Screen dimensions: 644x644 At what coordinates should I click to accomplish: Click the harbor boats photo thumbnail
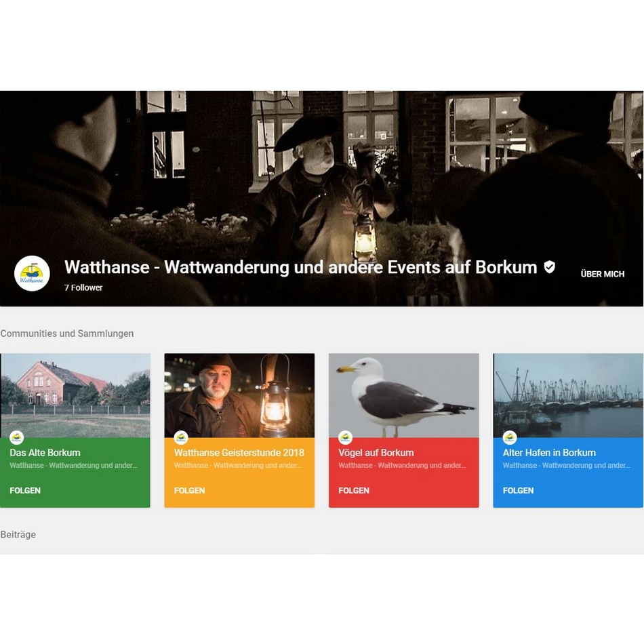click(x=568, y=393)
